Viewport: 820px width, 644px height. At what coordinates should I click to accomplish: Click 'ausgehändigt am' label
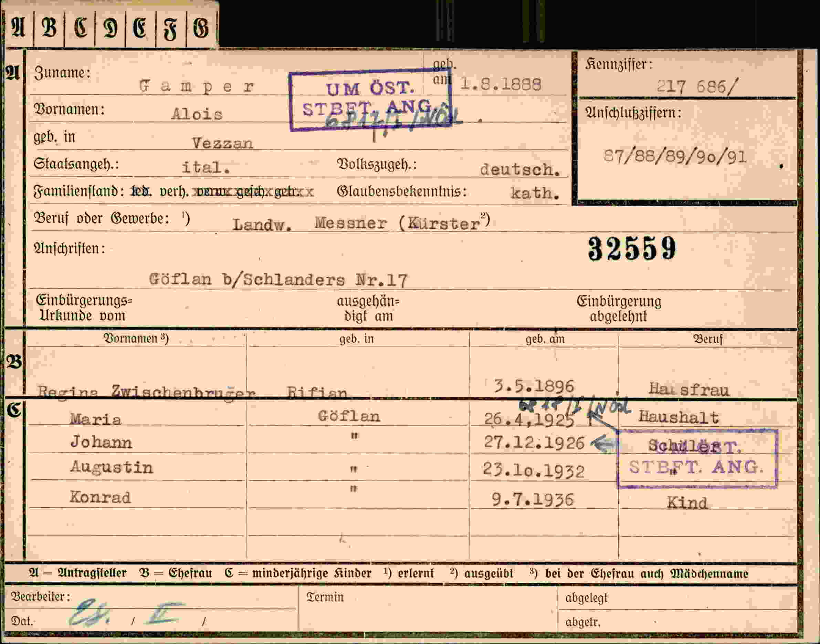pyautogui.click(x=368, y=309)
